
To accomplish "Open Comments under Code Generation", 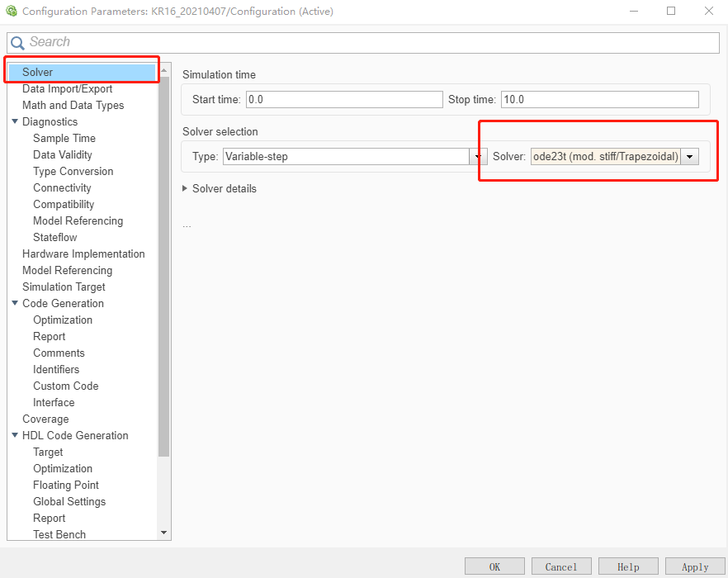I will 59,353.
